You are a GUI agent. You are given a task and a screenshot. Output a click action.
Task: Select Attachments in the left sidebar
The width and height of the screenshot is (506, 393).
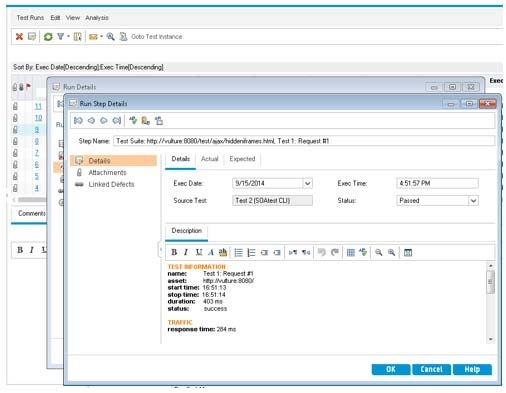tap(107, 172)
